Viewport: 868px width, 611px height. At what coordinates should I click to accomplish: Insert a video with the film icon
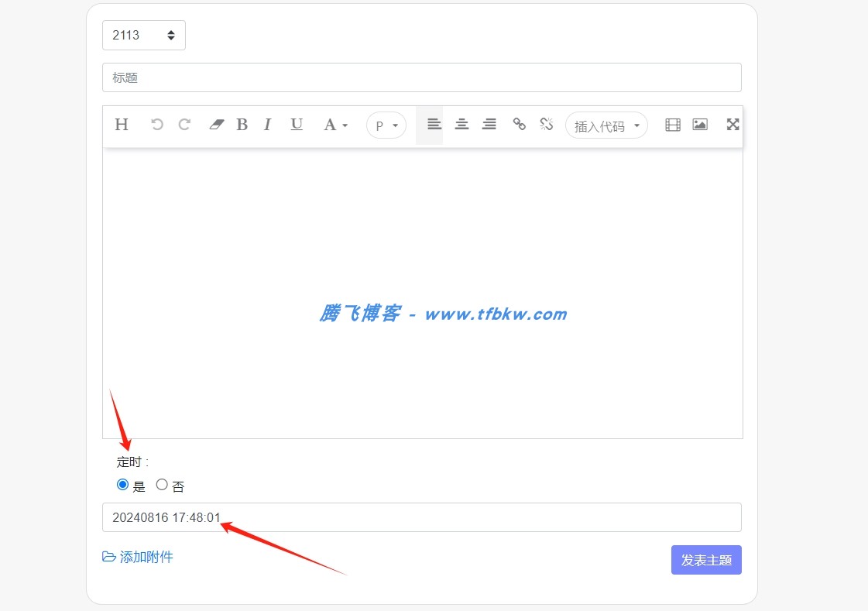[x=673, y=125]
